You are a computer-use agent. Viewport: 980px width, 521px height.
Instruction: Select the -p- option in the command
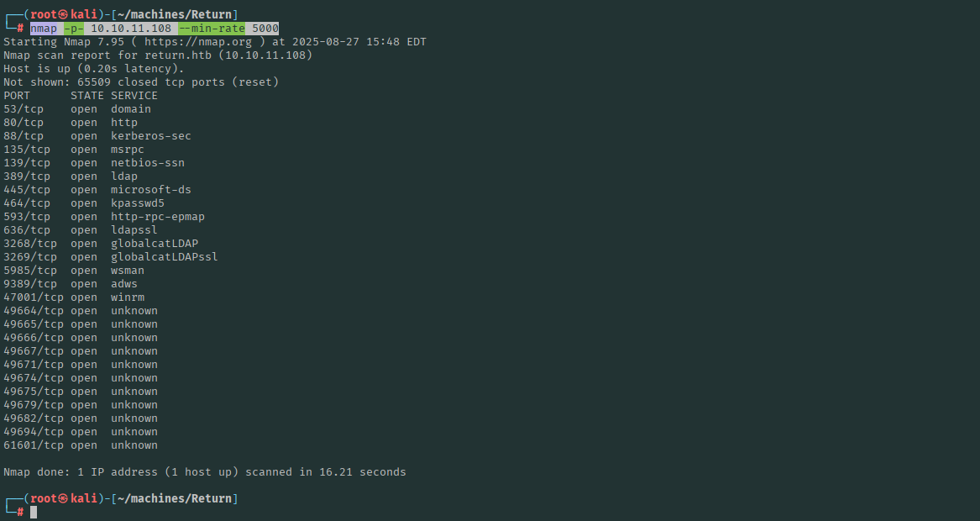74,29
